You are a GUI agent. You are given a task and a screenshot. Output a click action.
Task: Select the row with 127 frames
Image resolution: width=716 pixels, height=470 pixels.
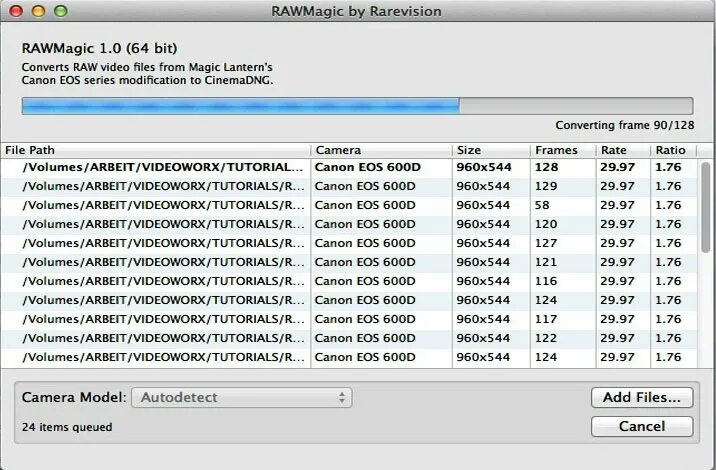pos(349,243)
